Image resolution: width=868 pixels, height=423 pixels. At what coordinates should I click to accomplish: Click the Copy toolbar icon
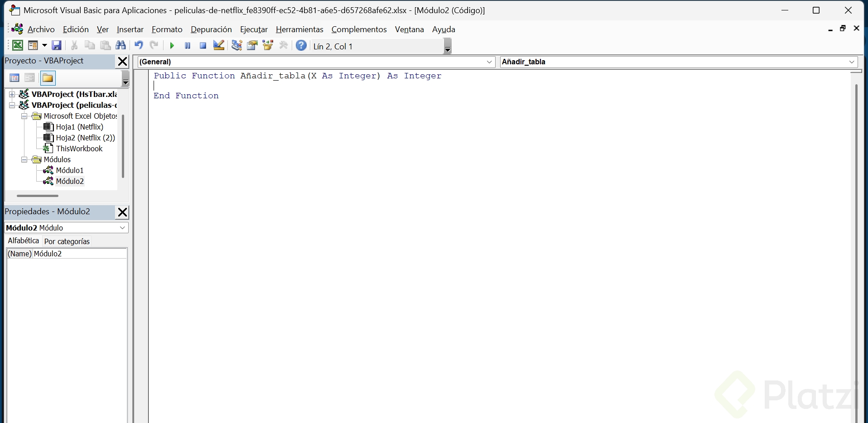(90, 45)
